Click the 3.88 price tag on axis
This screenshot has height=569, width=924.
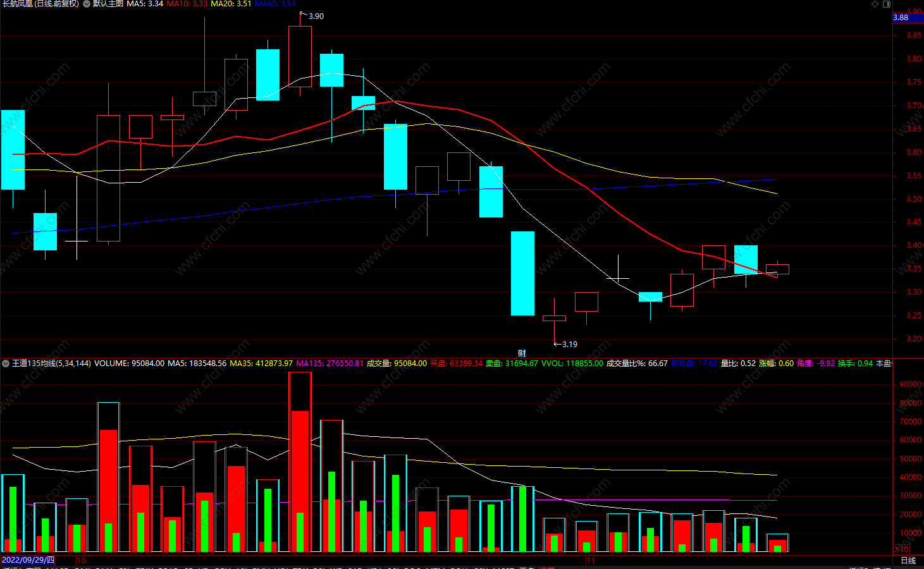(908, 18)
